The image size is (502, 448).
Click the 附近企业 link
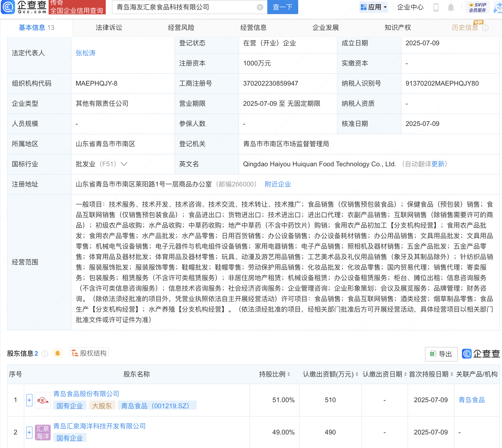(278, 184)
